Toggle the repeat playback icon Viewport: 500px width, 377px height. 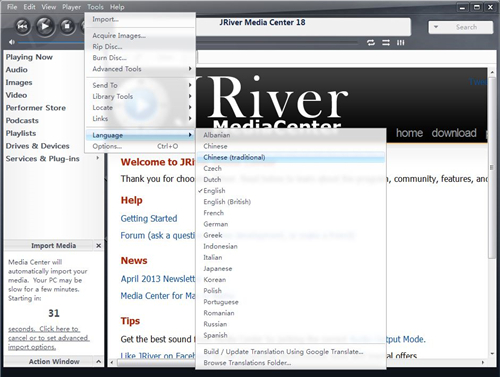pos(371,43)
